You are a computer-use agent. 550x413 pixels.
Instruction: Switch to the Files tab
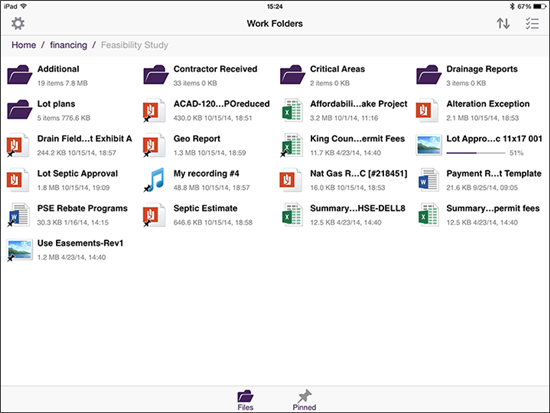[245, 400]
